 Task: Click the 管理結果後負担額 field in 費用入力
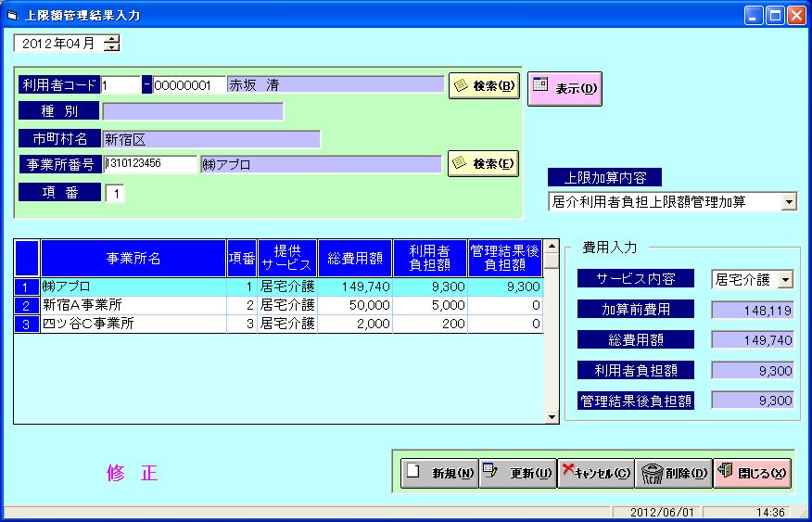(x=753, y=401)
